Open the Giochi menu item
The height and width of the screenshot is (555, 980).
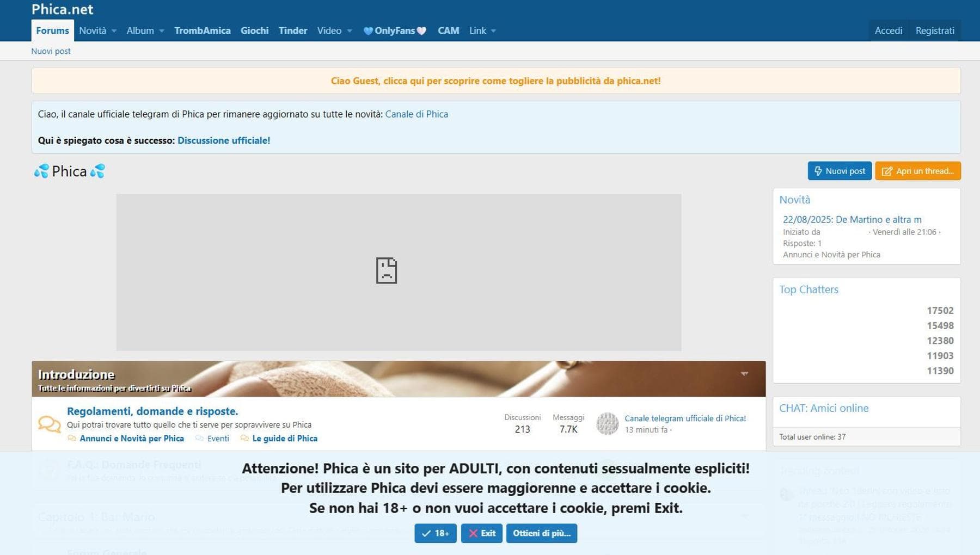[254, 30]
